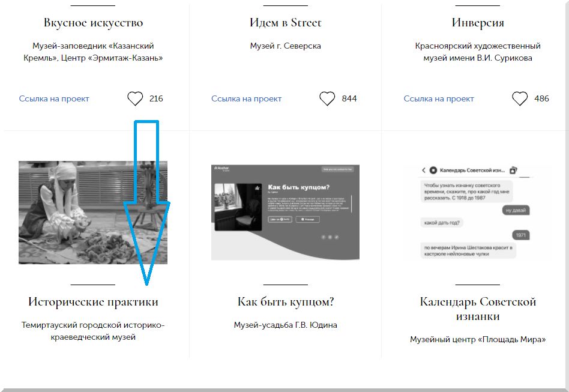The width and height of the screenshot is (569, 392).
Task: Click the round avatar icon in chat header
Action: (x=434, y=170)
